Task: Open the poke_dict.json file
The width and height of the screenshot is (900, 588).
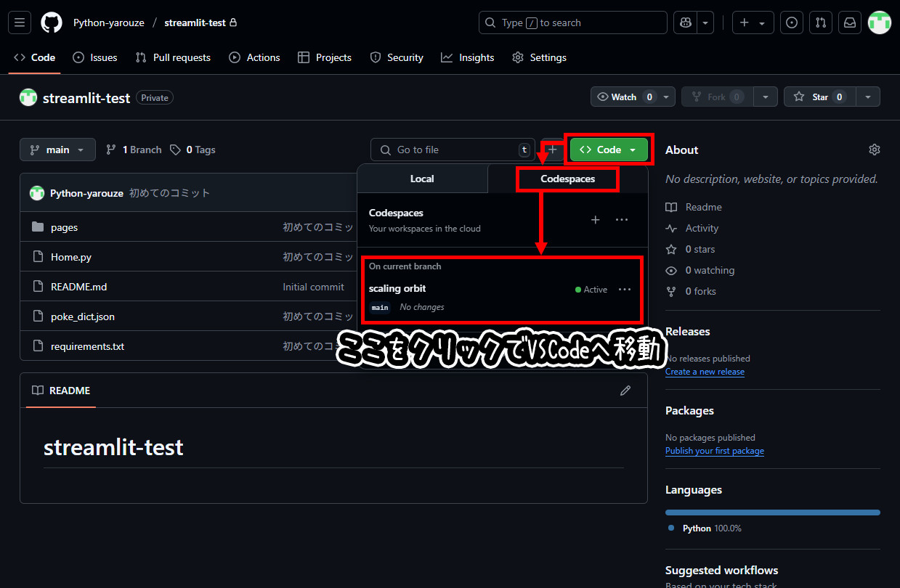Action: [83, 317]
